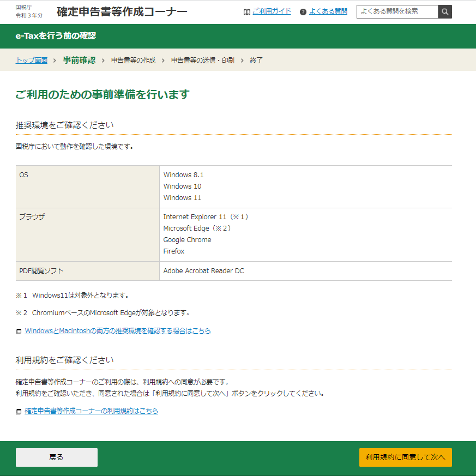
Task: Click the 国税庁 令和3年分 label
Action: coord(29,11)
